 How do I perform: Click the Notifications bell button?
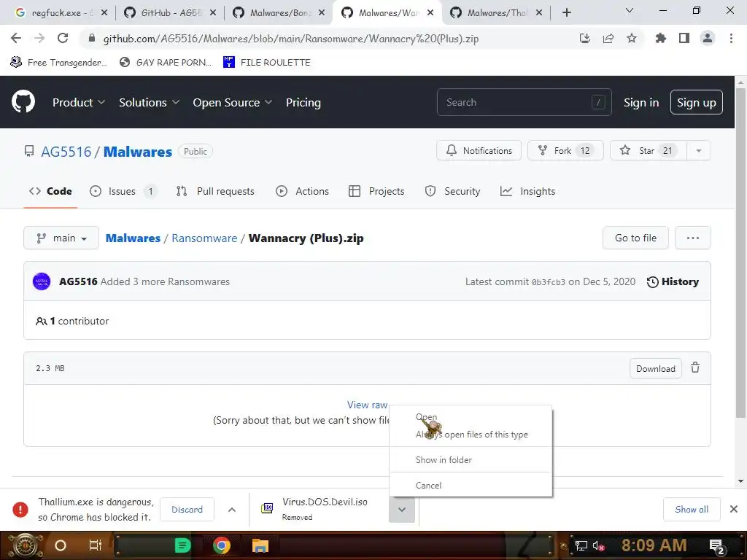point(479,150)
